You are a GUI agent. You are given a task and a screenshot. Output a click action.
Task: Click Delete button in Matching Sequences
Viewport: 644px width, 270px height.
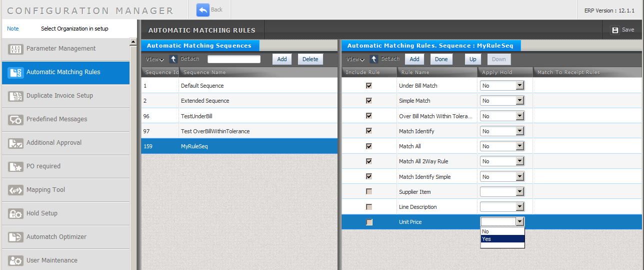(x=310, y=59)
